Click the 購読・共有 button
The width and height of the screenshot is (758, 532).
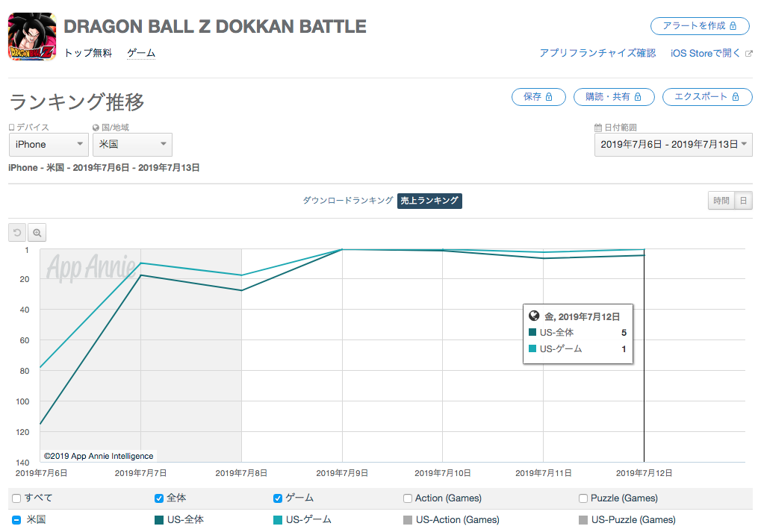(x=614, y=97)
